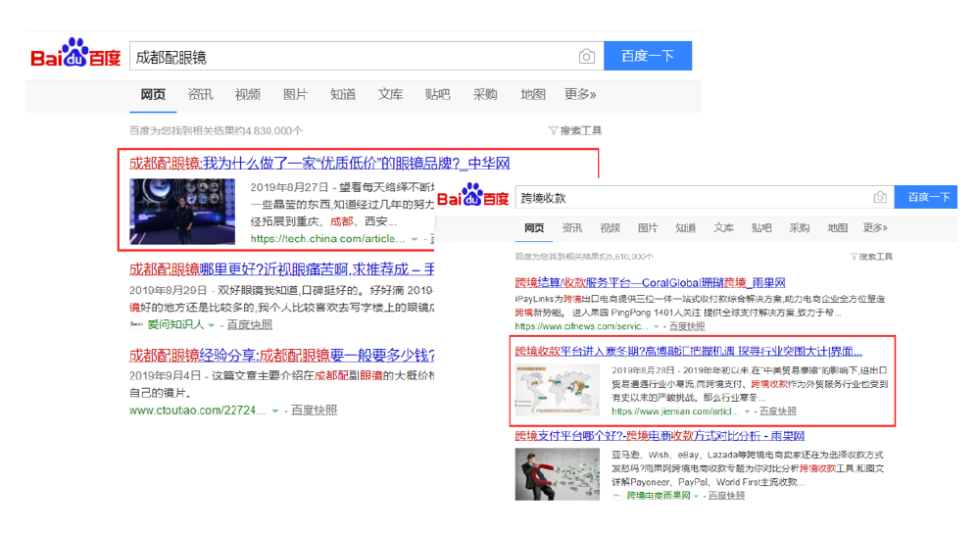The height and width of the screenshot is (533, 980).
Task: Select the 图片 tab in the 跨境收款 search
Action: [648, 228]
